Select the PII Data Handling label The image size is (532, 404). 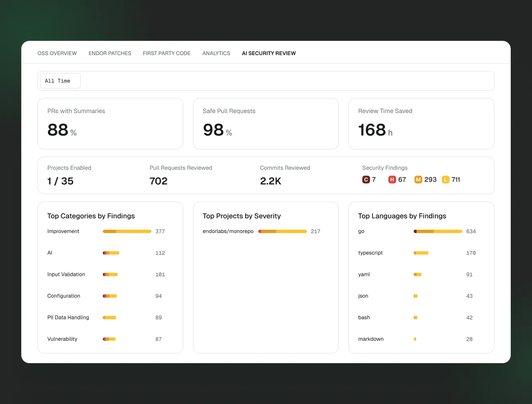pyautogui.click(x=68, y=317)
